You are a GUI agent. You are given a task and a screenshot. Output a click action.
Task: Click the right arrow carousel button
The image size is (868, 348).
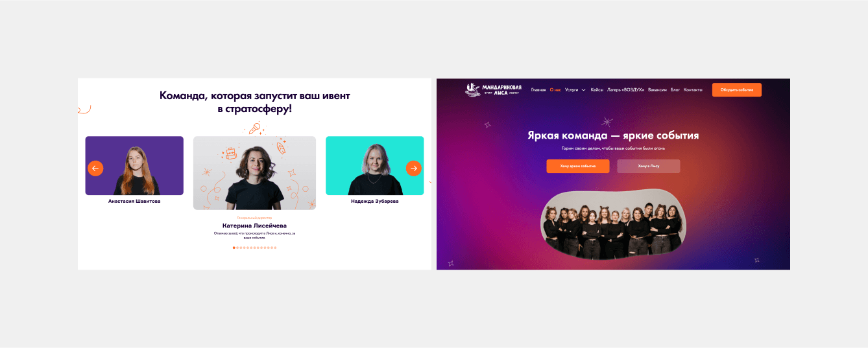(x=414, y=168)
